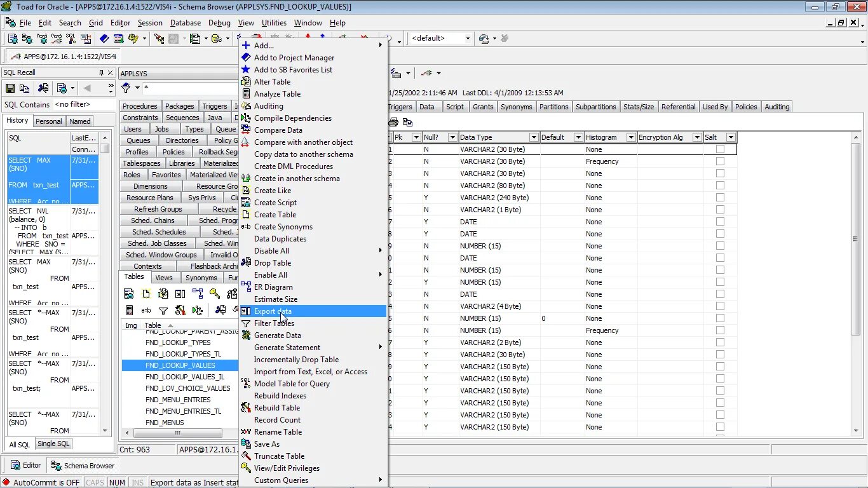
Task: Toggle Salt checkbox in first column row
Action: coord(720,149)
